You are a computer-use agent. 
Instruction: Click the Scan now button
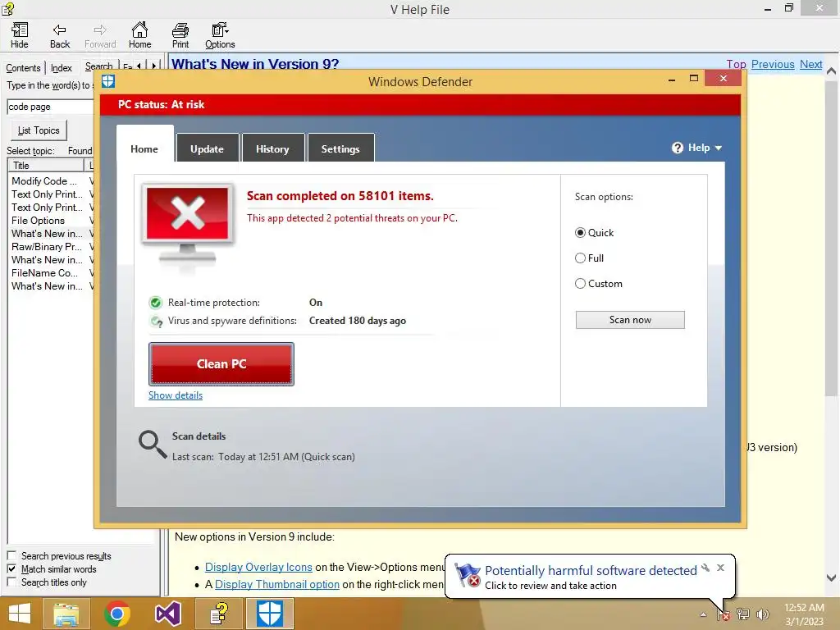(x=630, y=320)
